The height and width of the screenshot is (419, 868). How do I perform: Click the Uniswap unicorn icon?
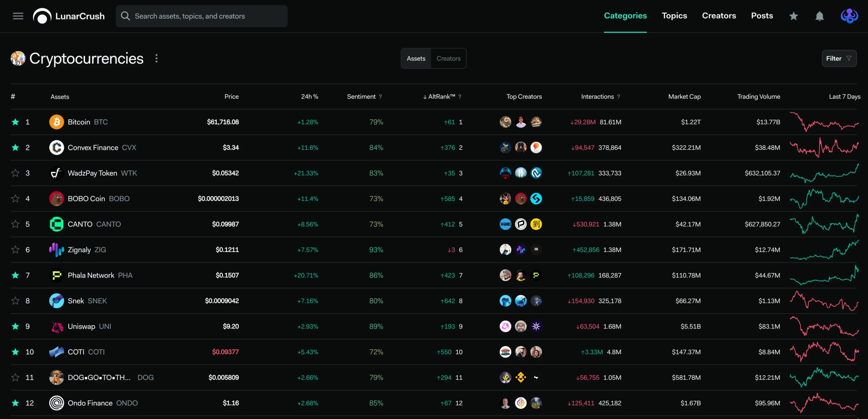(x=57, y=327)
